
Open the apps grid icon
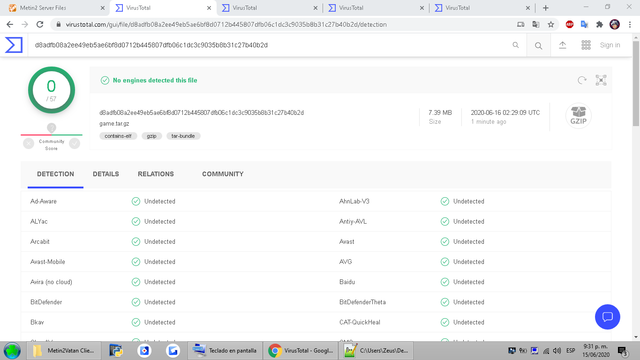pyautogui.click(x=586, y=45)
